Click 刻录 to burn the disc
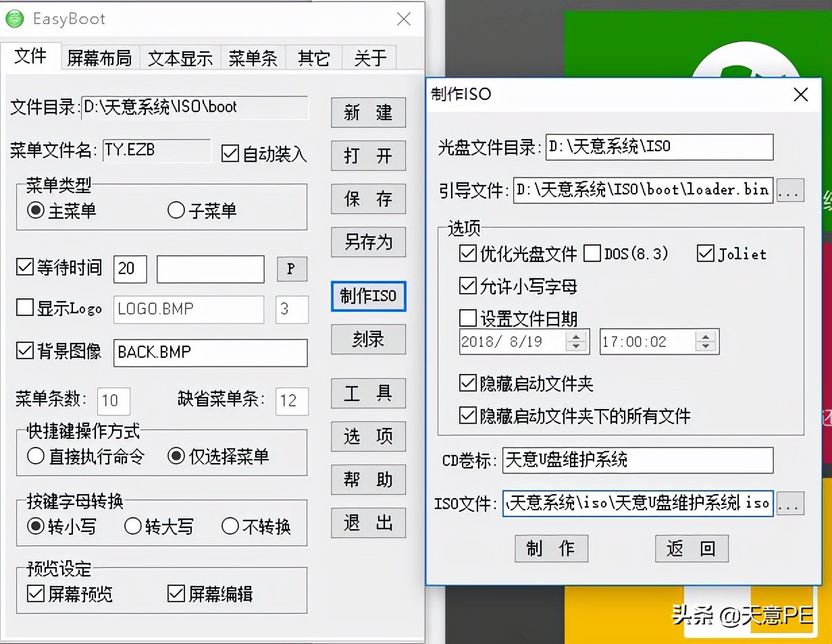This screenshot has width=832, height=644. tap(367, 339)
